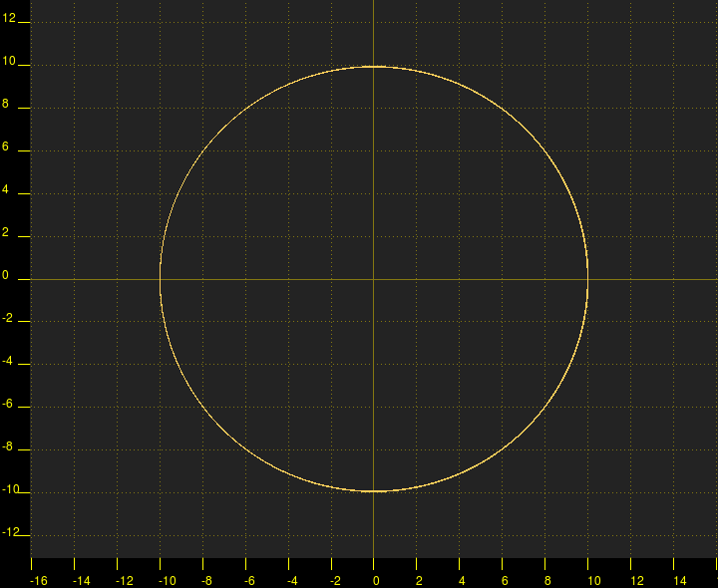Image resolution: width=718 pixels, height=588 pixels.
Task: Click the y-axis label 10
Action: click(9, 61)
